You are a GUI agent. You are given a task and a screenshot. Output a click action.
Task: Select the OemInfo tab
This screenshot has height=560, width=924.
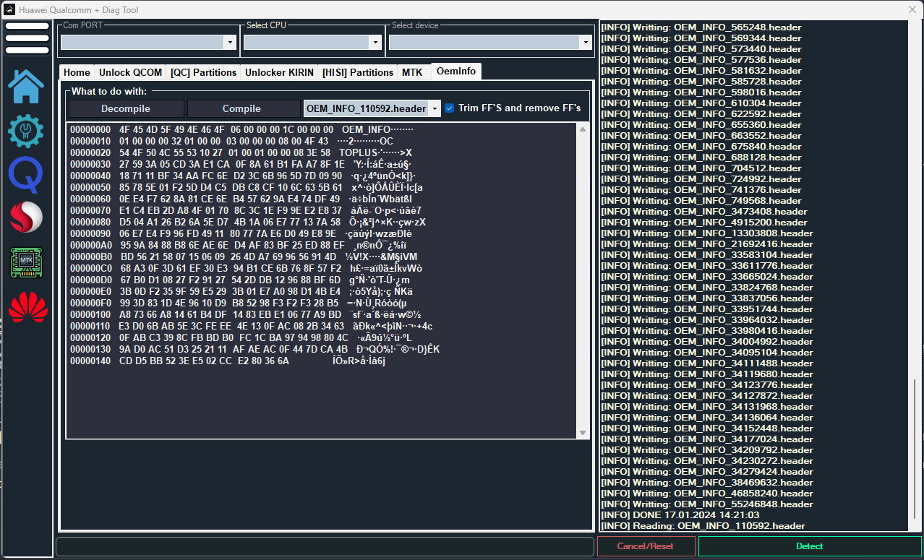(x=456, y=72)
